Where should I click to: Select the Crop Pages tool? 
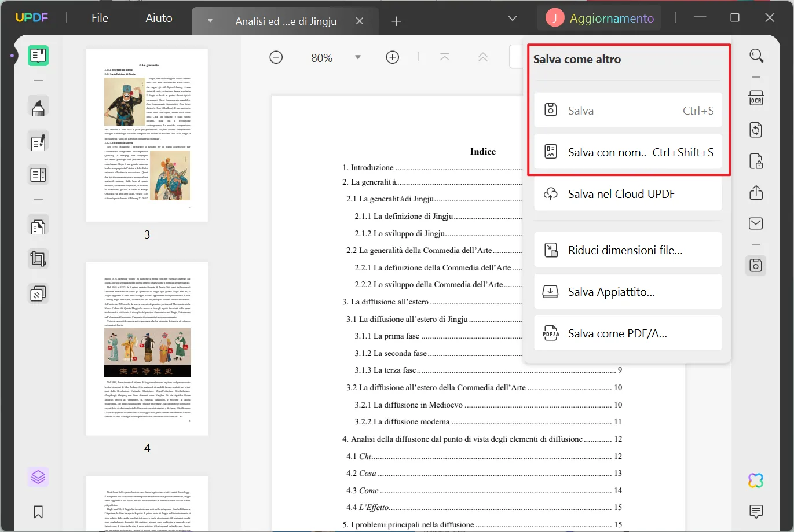click(38, 258)
